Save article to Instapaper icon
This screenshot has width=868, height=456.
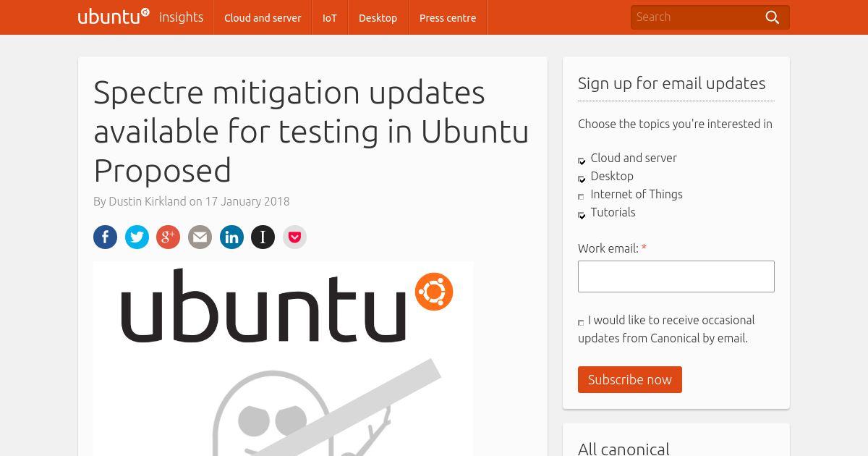[x=263, y=237]
